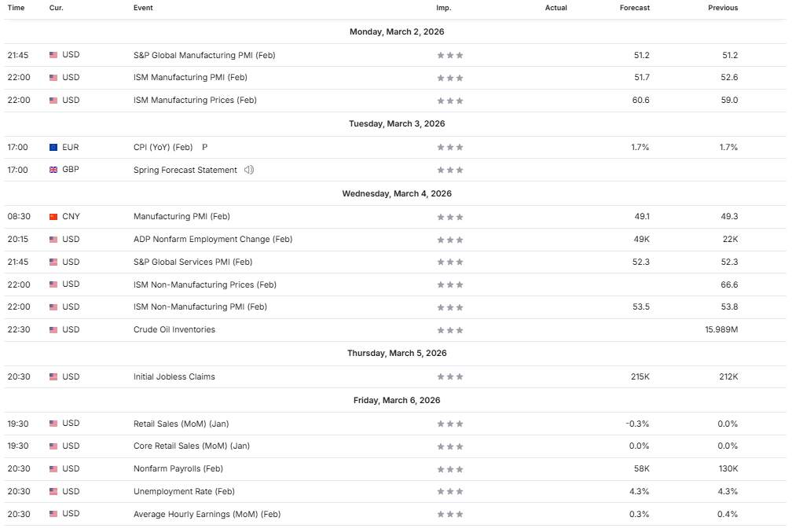Click the US flag on Initial Jobless Claims row

coord(53,376)
